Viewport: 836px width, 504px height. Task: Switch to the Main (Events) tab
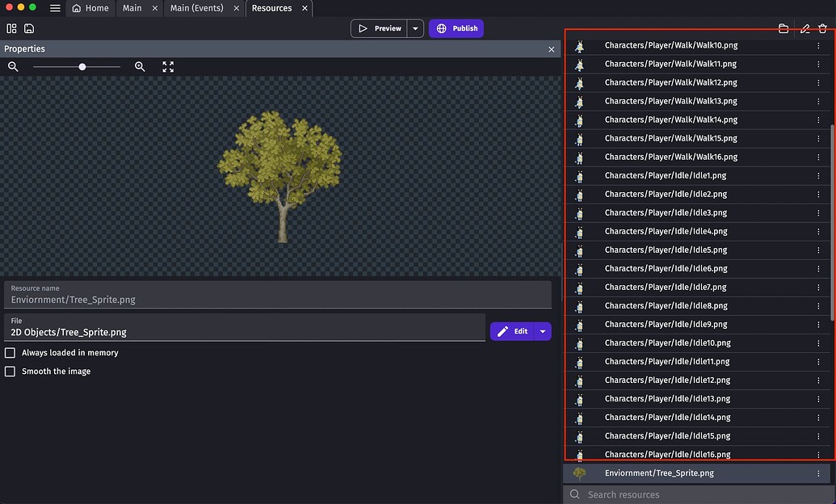coord(196,8)
